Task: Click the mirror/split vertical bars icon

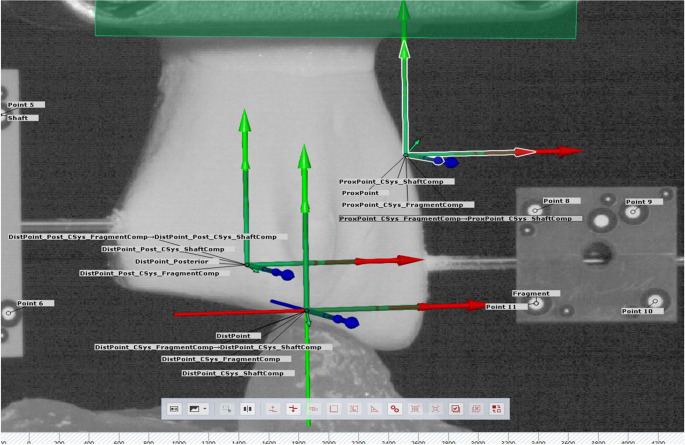Action: pyautogui.click(x=247, y=409)
